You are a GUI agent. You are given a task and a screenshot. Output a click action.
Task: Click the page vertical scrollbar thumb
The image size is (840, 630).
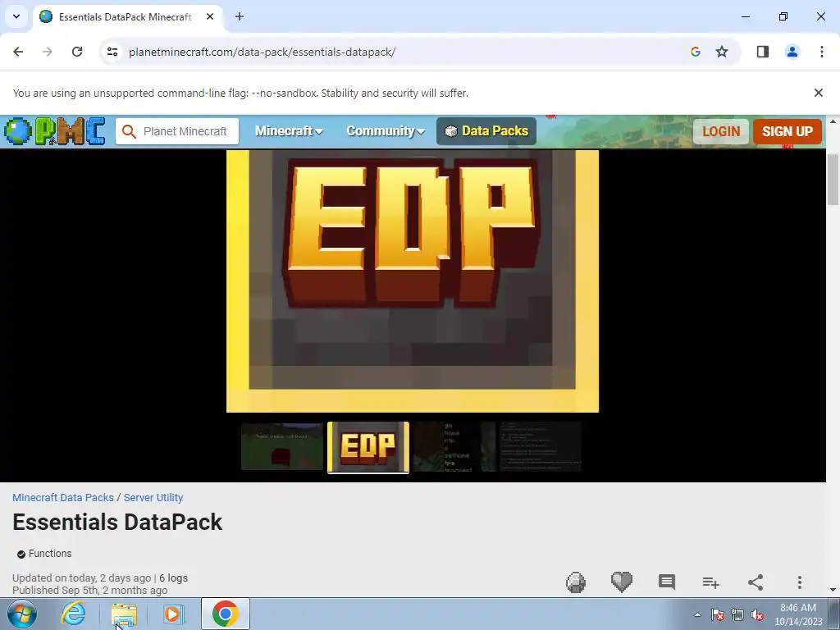tap(833, 179)
